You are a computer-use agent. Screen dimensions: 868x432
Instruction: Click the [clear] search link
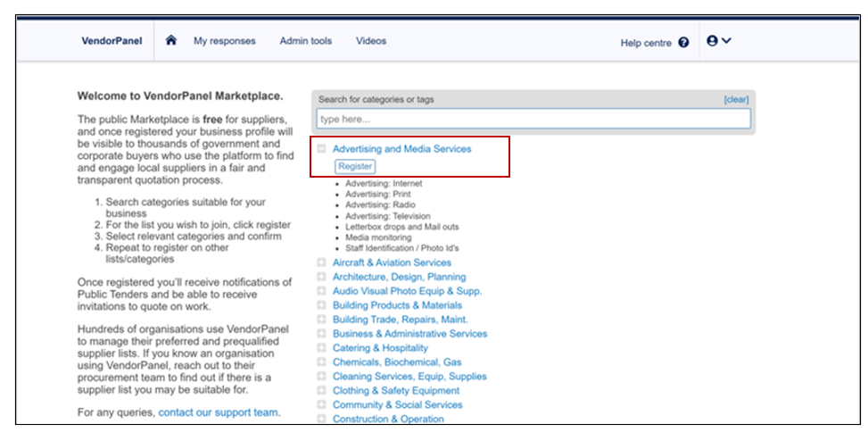[736, 100]
